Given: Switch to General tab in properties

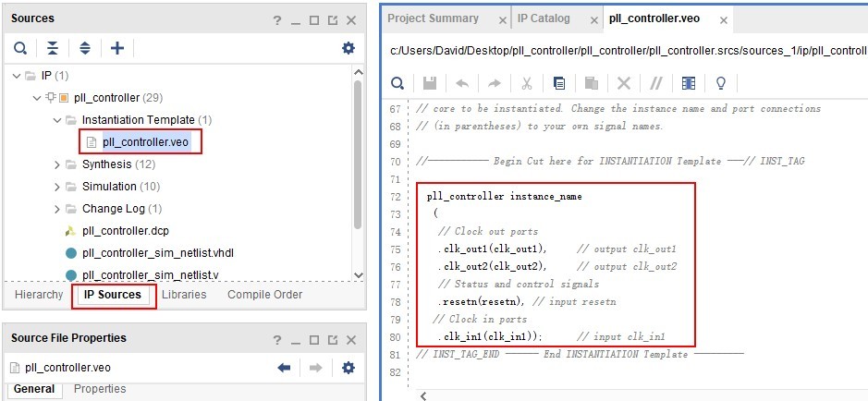Looking at the screenshot, I should (34, 389).
